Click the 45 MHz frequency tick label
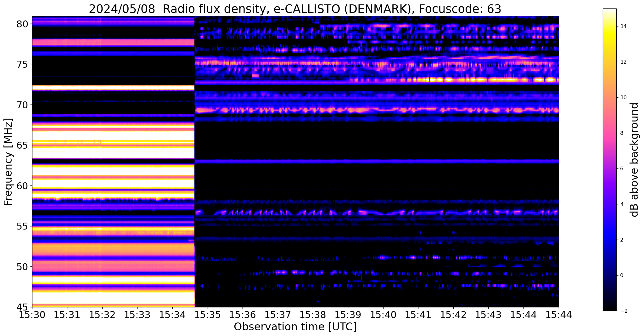The height and width of the screenshot is (336, 644). click(x=22, y=307)
